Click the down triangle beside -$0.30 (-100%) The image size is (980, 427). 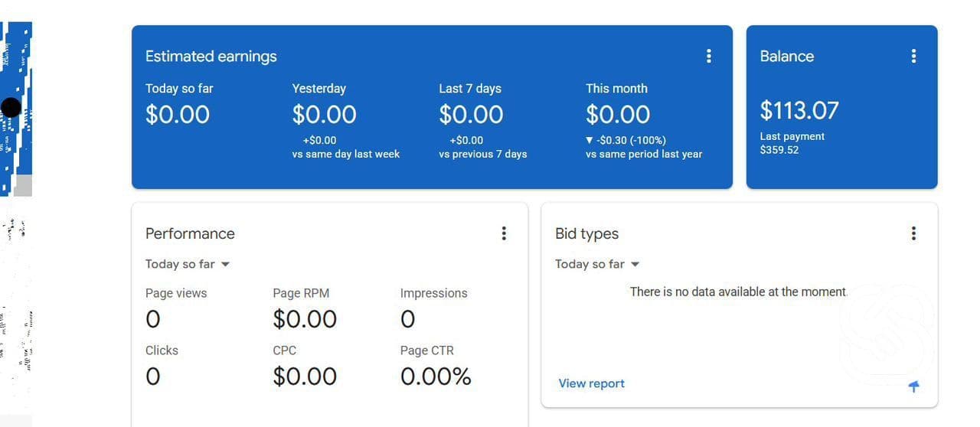pyautogui.click(x=590, y=141)
